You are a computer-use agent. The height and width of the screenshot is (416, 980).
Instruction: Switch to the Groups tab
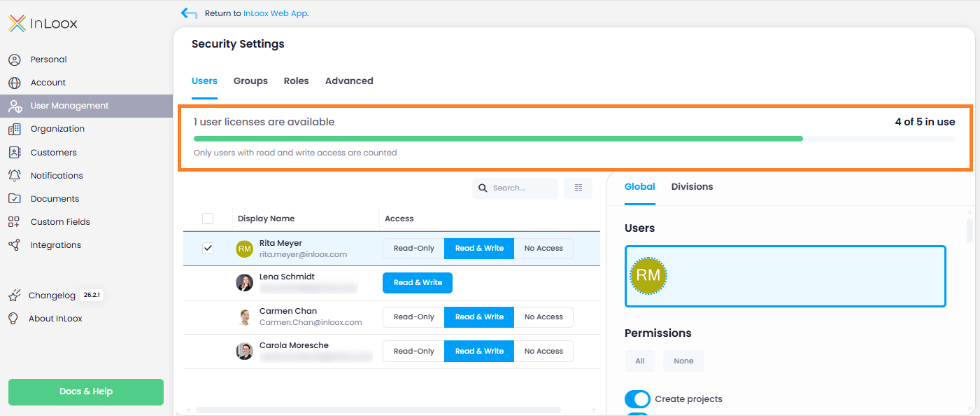click(x=250, y=81)
